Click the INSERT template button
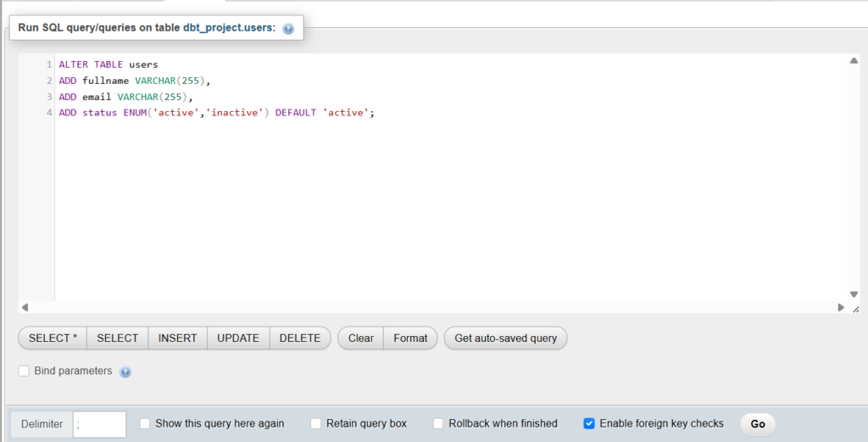The height and width of the screenshot is (442, 868). (177, 338)
